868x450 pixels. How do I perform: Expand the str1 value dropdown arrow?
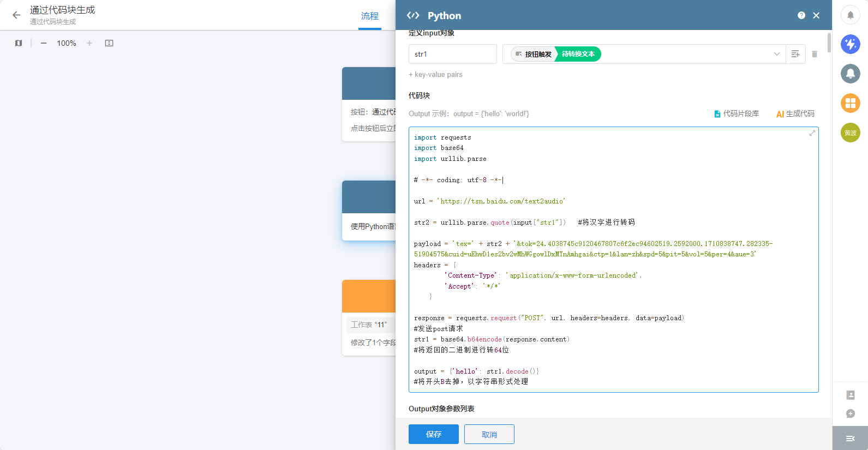(776, 54)
